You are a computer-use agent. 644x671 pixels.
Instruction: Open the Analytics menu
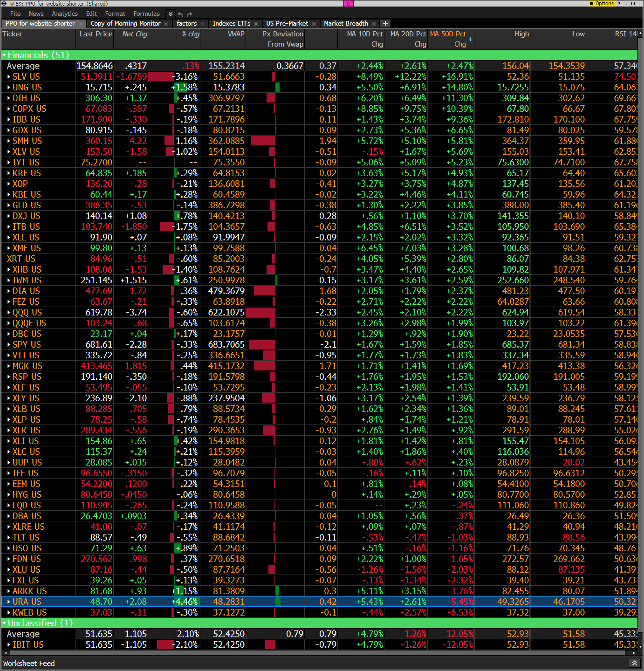point(65,14)
